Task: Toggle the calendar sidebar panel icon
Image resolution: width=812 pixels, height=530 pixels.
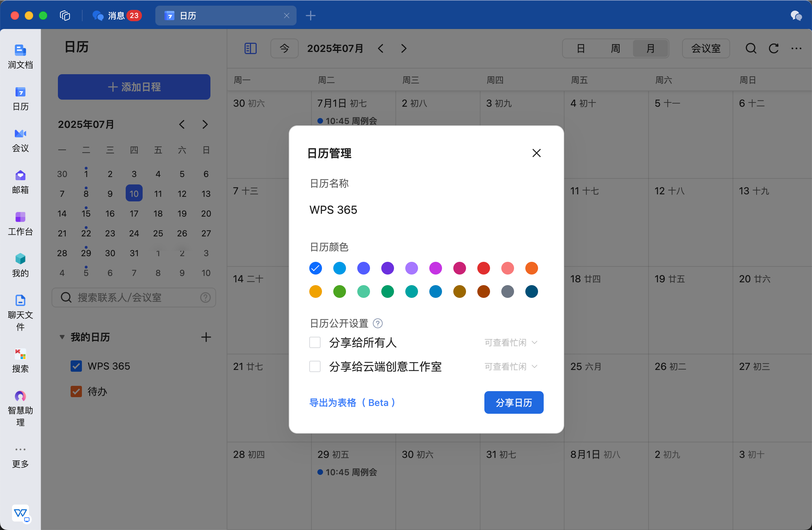Action: click(251, 48)
